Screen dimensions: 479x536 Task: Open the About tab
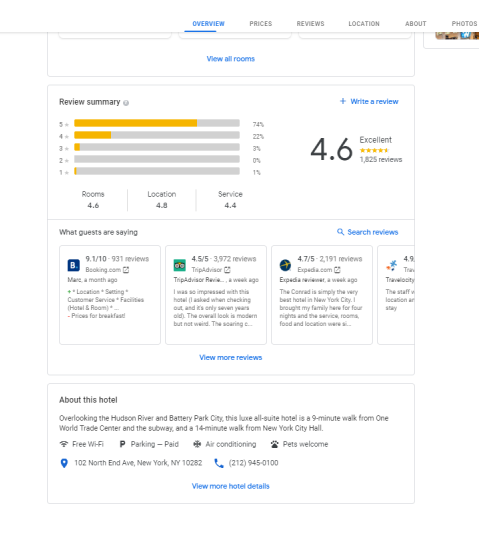416,24
